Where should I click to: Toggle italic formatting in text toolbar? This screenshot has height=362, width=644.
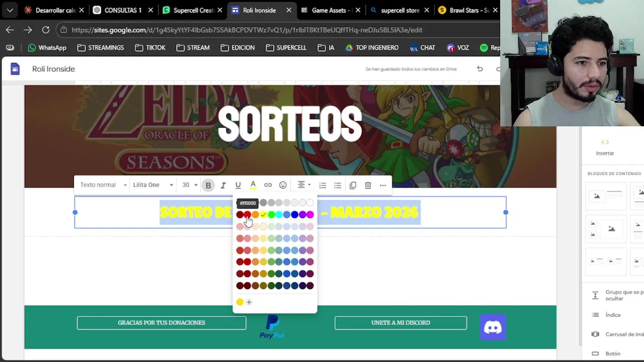click(223, 185)
